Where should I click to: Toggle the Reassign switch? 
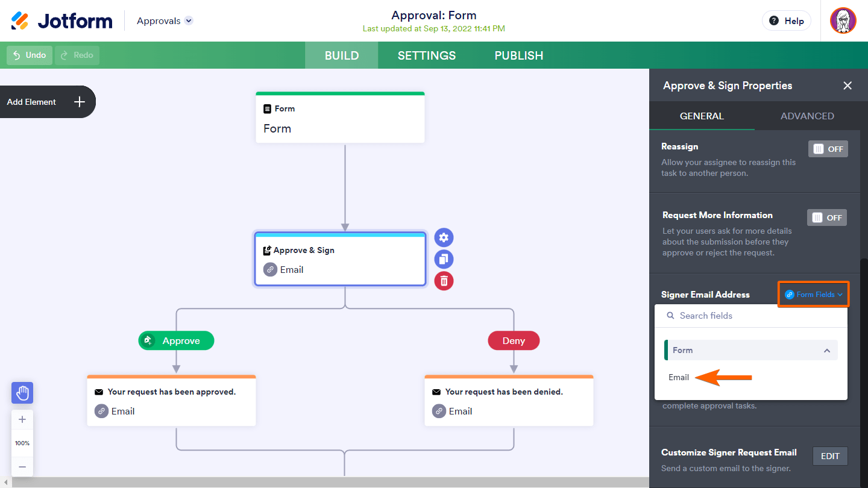point(828,149)
